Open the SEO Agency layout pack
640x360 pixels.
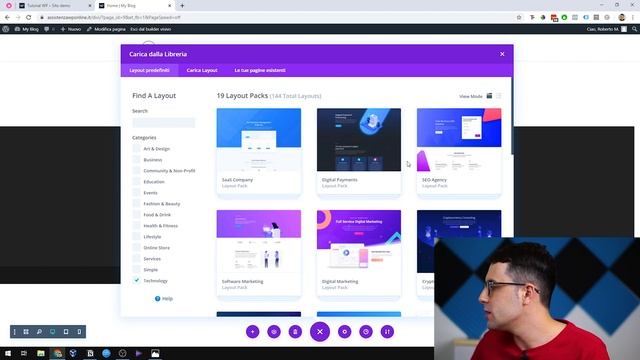459,152
